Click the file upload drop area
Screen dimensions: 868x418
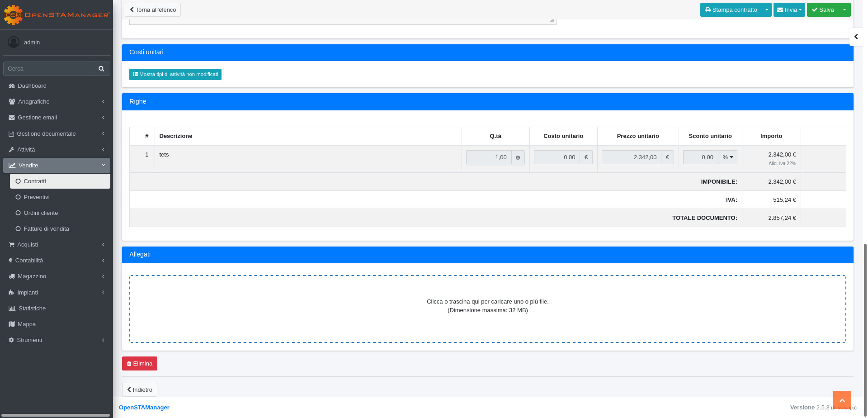click(x=487, y=309)
